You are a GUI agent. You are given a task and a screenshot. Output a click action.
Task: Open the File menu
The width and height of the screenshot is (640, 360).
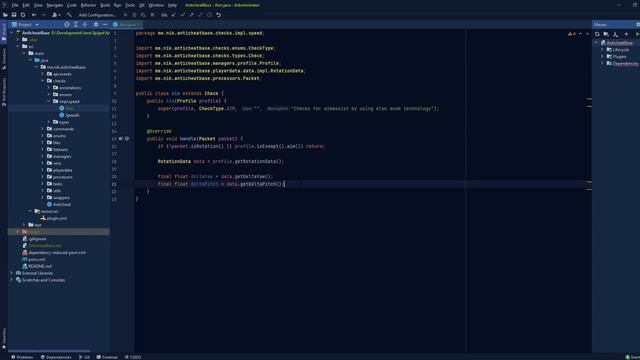pyautogui.click(x=15, y=5)
